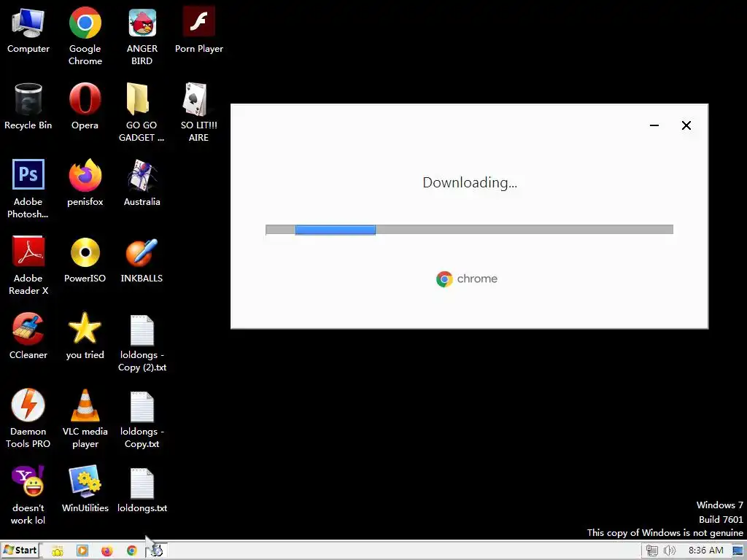Click the 8:36 AM clock
The width and height of the screenshot is (747, 560).
coord(705,551)
